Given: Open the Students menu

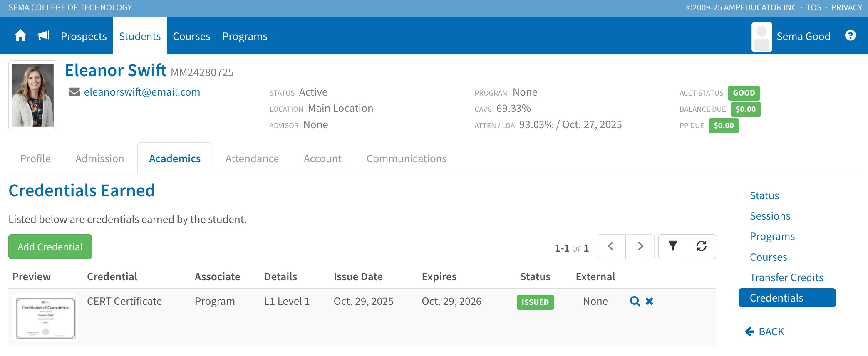Looking at the screenshot, I should (140, 36).
